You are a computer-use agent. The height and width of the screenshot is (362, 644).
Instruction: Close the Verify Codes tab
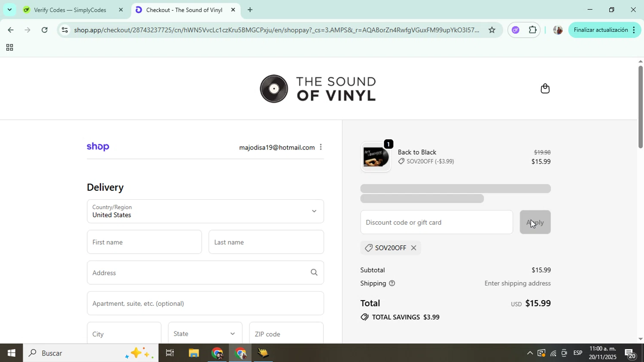point(121,10)
